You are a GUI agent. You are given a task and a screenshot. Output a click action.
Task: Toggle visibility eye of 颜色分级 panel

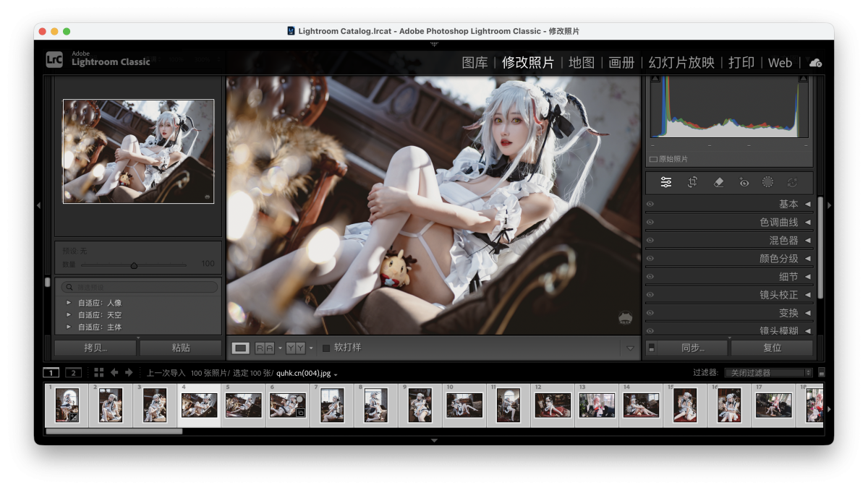(650, 259)
